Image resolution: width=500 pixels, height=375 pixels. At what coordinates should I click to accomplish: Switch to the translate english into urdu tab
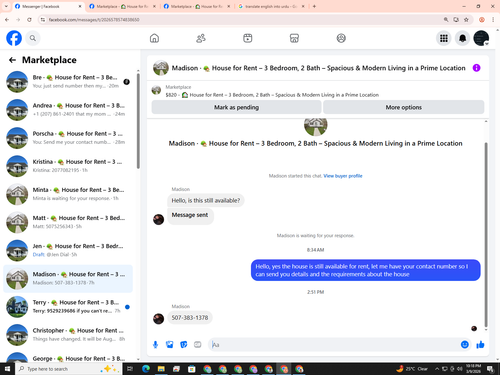272,6
